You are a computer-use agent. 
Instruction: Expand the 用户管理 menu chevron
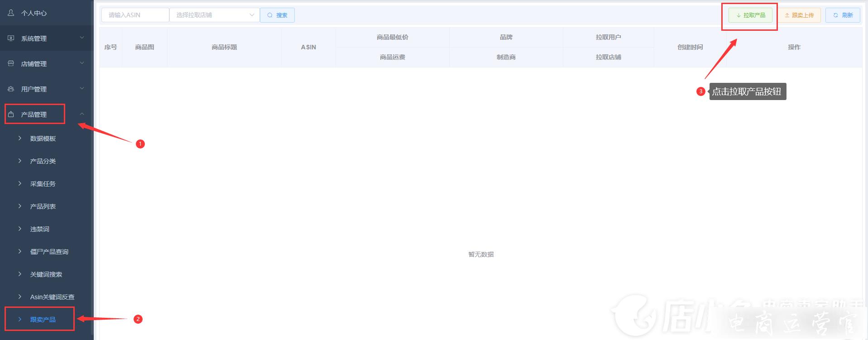tap(82, 88)
